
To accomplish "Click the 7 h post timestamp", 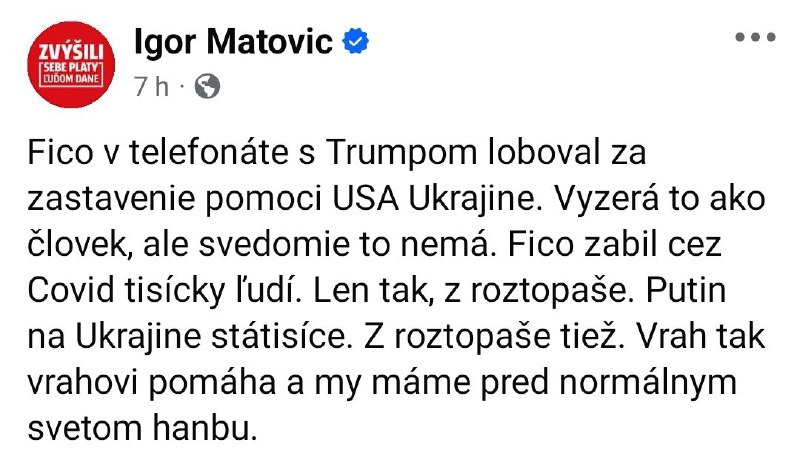I will 152,87.
